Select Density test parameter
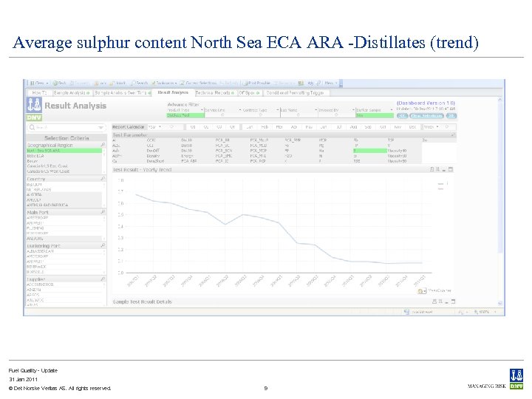 point(154,156)
